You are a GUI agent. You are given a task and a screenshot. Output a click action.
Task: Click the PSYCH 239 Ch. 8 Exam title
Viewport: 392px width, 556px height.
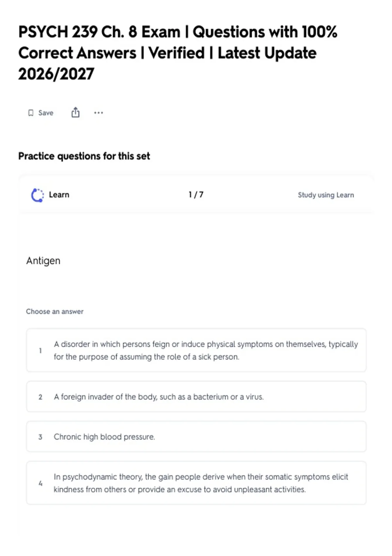(x=178, y=53)
